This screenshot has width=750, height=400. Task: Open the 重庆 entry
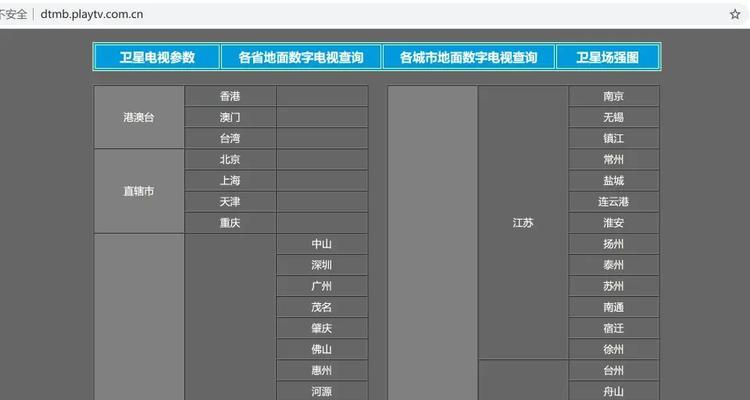pos(230,222)
